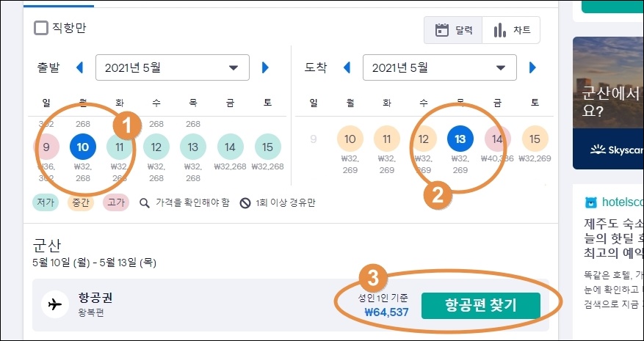644x341 pixels.
Task: Go to previous month in 출발 calendar
Action: coord(80,67)
